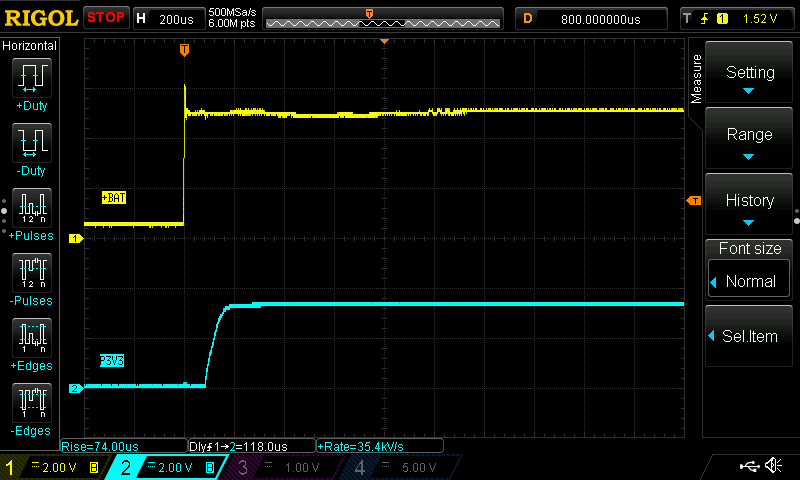Click the rising edge trigger type icon

click(705, 19)
